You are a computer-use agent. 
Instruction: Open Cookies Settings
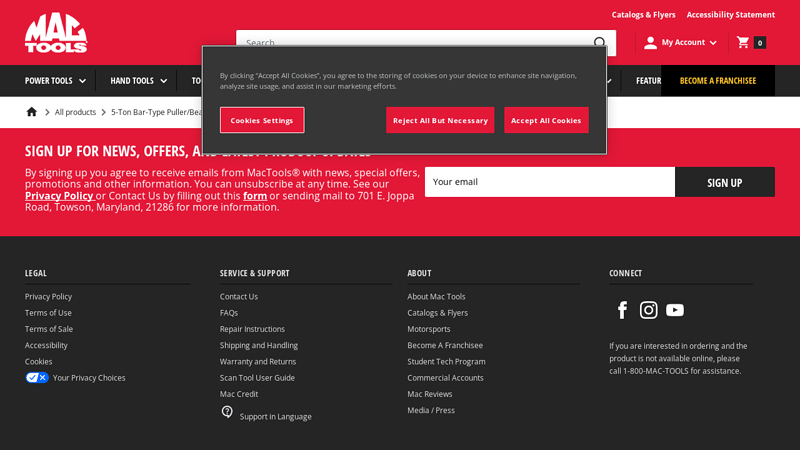[262, 120]
